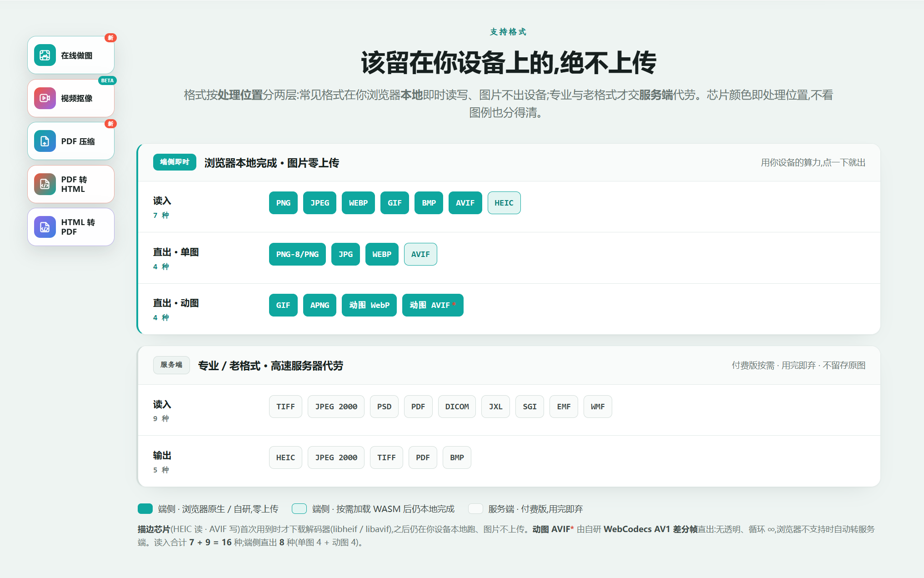Viewport: 924px width, 578px height.
Task: Click the 新 badge on 在线做图 card
Action: (110, 38)
